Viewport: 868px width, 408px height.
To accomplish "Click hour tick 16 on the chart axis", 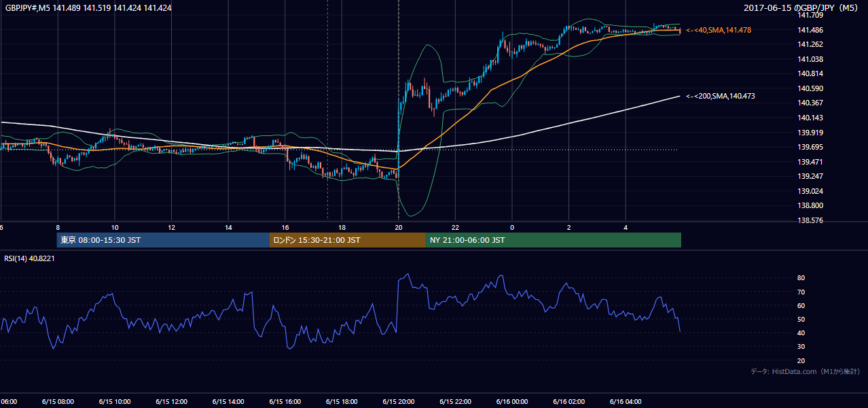I will [x=285, y=228].
